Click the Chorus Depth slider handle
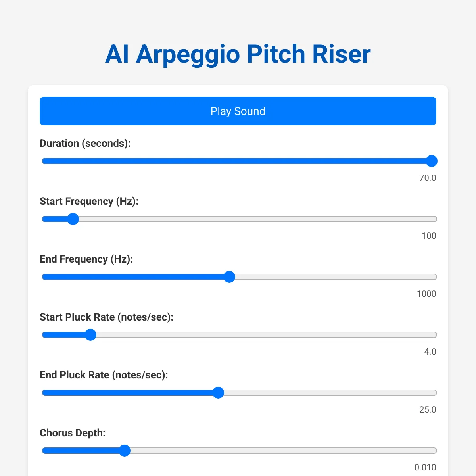Image resolution: width=476 pixels, height=476 pixels. click(x=125, y=451)
